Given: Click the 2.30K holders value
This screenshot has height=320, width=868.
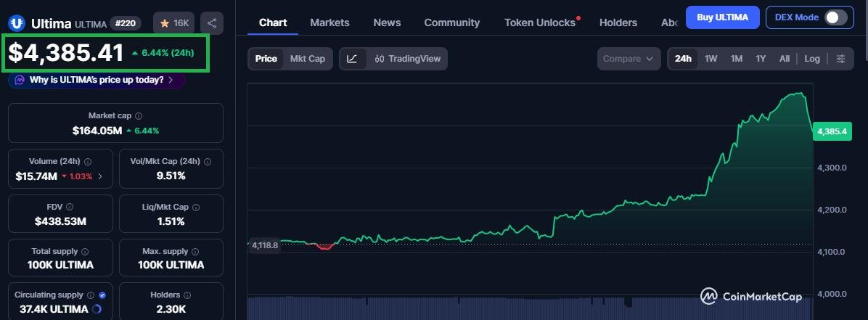Looking at the screenshot, I should 171,309.
